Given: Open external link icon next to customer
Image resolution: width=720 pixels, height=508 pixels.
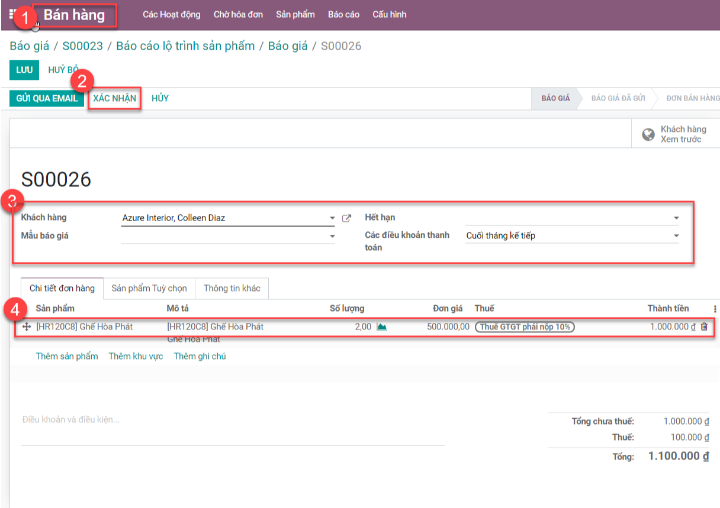Looking at the screenshot, I should tap(347, 218).
